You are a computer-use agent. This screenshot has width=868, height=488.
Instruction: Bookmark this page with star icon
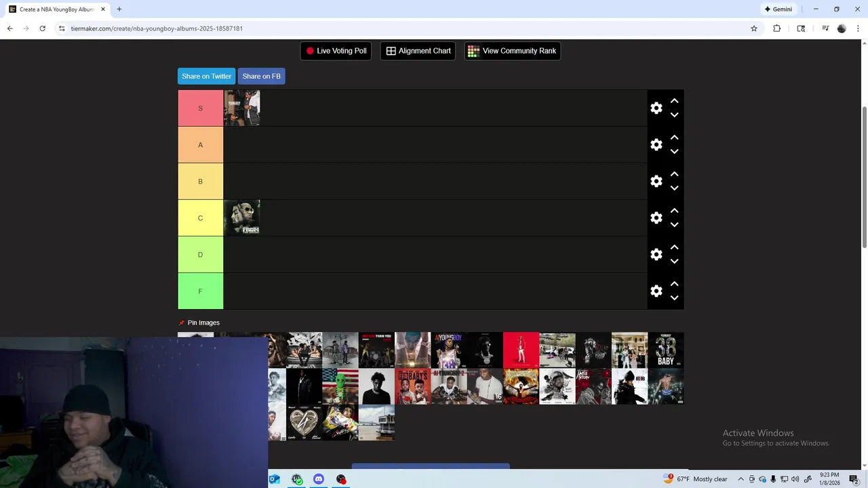(753, 28)
